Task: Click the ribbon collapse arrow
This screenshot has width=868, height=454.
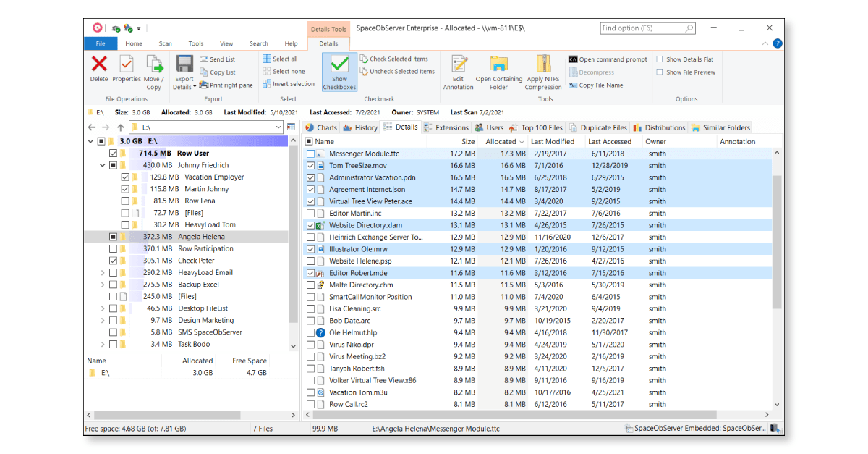Action: [766, 43]
